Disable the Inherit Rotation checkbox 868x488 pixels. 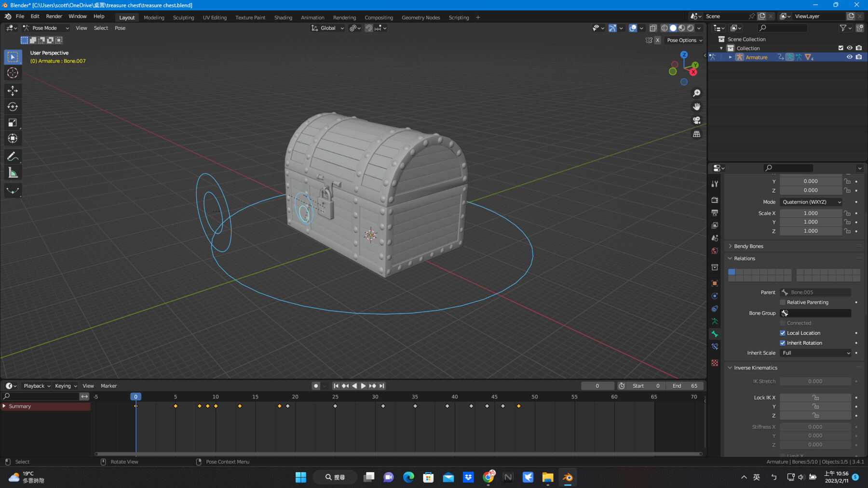pyautogui.click(x=783, y=343)
